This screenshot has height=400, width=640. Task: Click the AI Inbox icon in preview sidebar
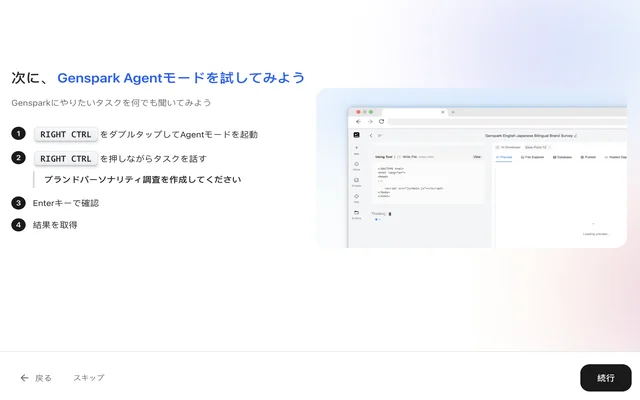click(356, 182)
